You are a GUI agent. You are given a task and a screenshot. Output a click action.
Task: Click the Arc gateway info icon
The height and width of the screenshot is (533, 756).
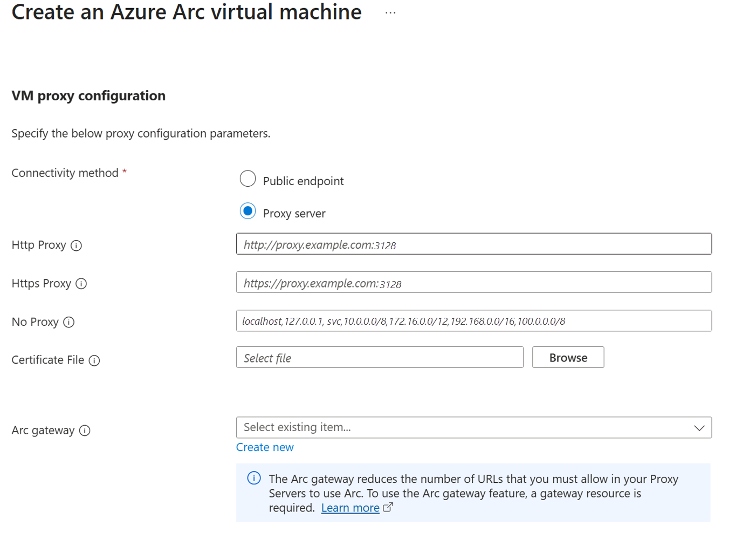coord(85,430)
